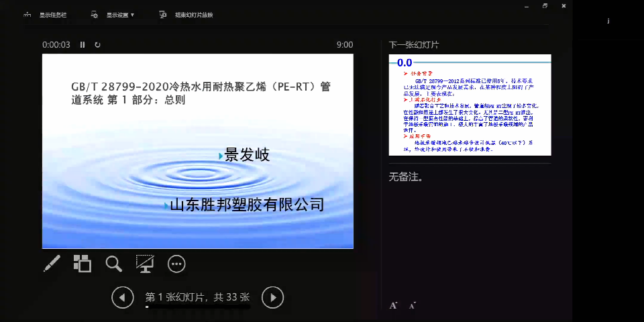The width and height of the screenshot is (644, 322).
Task: Reset the timer with the restart icon
Action: click(97, 45)
